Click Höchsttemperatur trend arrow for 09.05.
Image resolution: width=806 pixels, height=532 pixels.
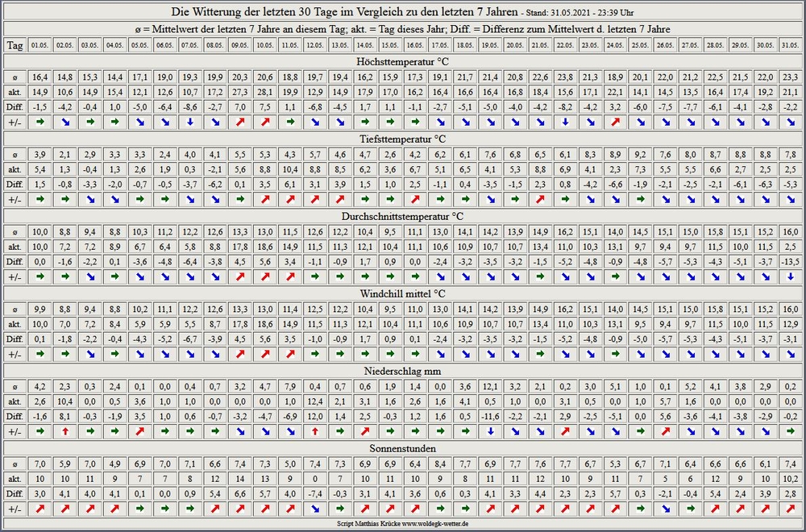pos(240,122)
